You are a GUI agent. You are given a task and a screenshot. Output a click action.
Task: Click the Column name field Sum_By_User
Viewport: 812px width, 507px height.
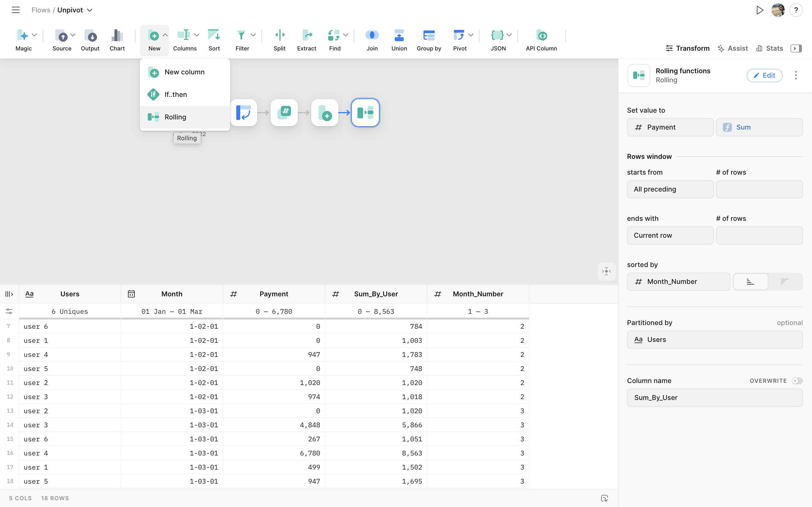point(714,398)
